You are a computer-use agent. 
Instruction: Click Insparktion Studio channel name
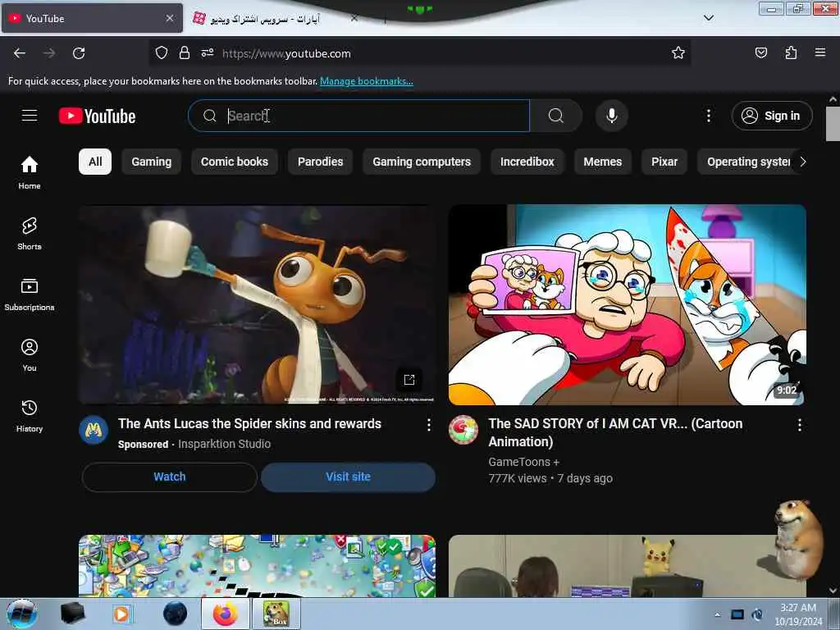[225, 444]
